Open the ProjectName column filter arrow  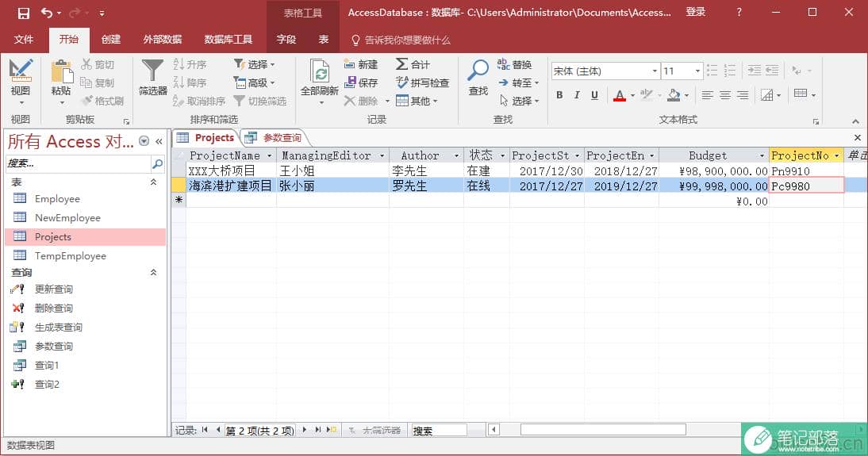[x=270, y=156]
